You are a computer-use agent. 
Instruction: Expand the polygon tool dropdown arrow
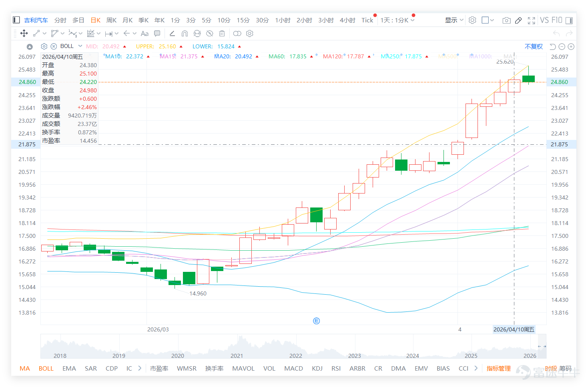pos(62,34)
